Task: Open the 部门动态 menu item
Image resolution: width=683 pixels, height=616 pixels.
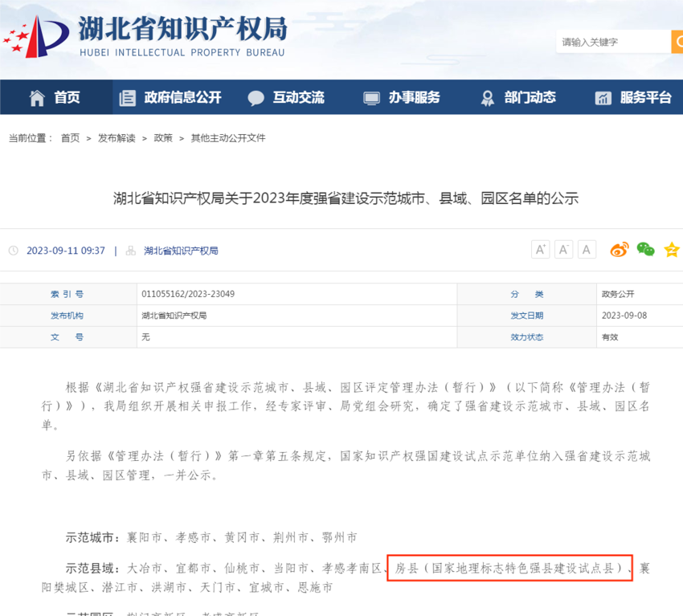Action: click(x=530, y=97)
